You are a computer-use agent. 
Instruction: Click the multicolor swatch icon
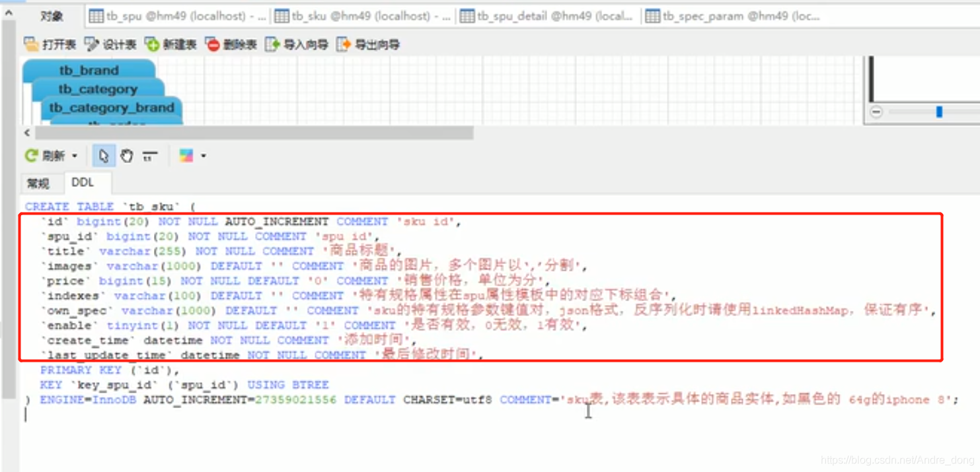[186, 156]
